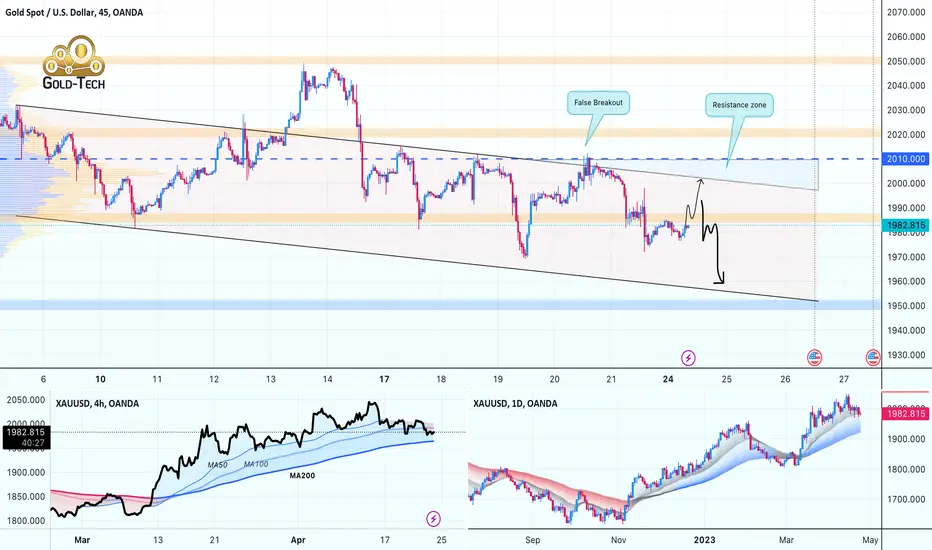Click the purple lightning icon in the 4h panel
The width and height of the screenshot is (932, 550).
click(x=433, y=519)
